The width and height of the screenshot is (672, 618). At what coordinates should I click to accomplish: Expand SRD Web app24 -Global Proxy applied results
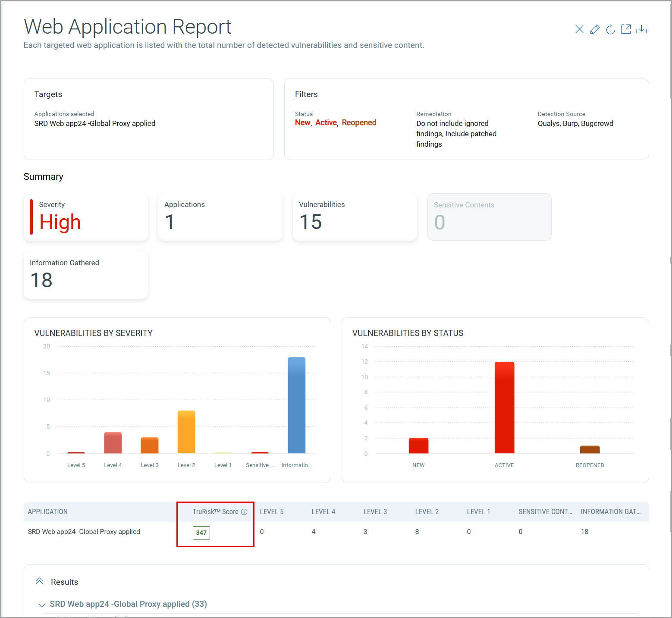click(42, 605)
